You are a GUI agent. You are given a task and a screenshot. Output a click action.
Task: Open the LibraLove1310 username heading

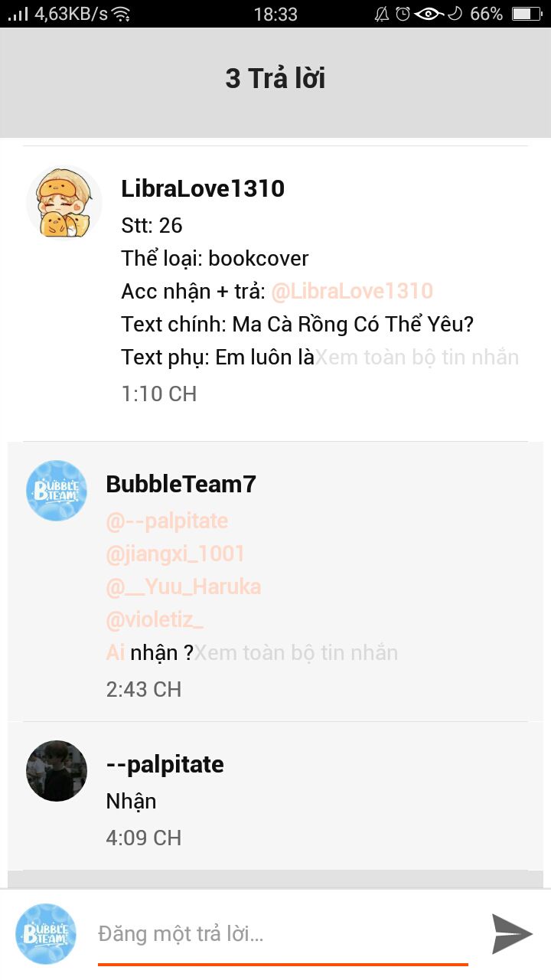(203, 188)
